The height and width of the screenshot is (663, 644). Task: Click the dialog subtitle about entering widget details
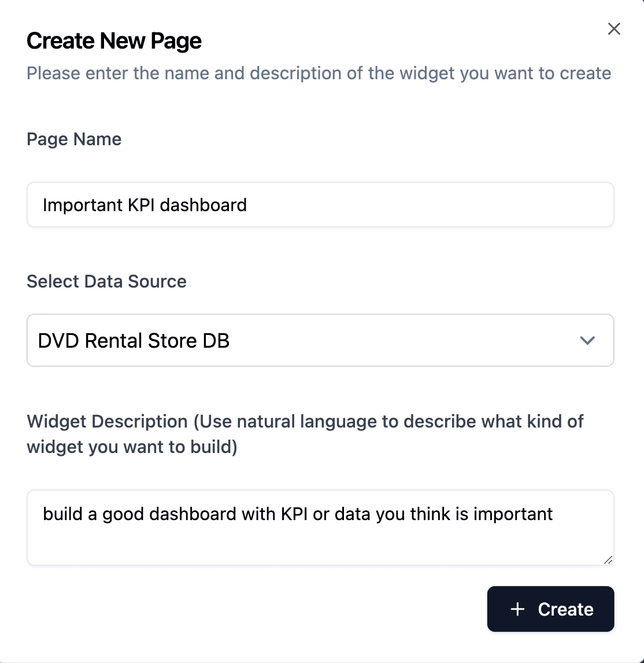318,73
